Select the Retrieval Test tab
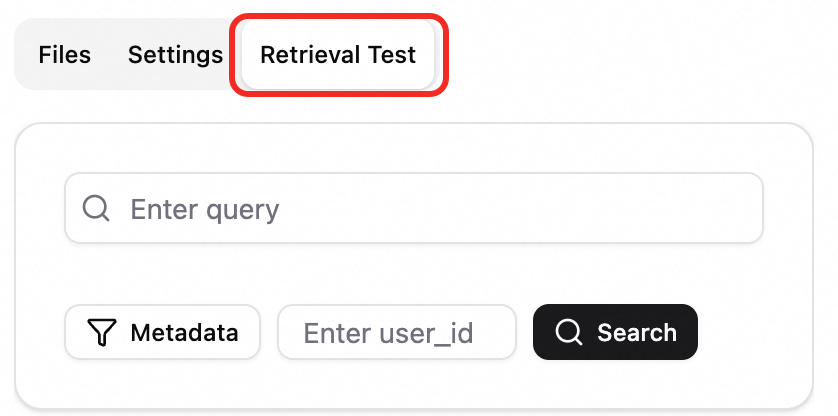Viewport: 838px width, 416px height. (338, 55)
